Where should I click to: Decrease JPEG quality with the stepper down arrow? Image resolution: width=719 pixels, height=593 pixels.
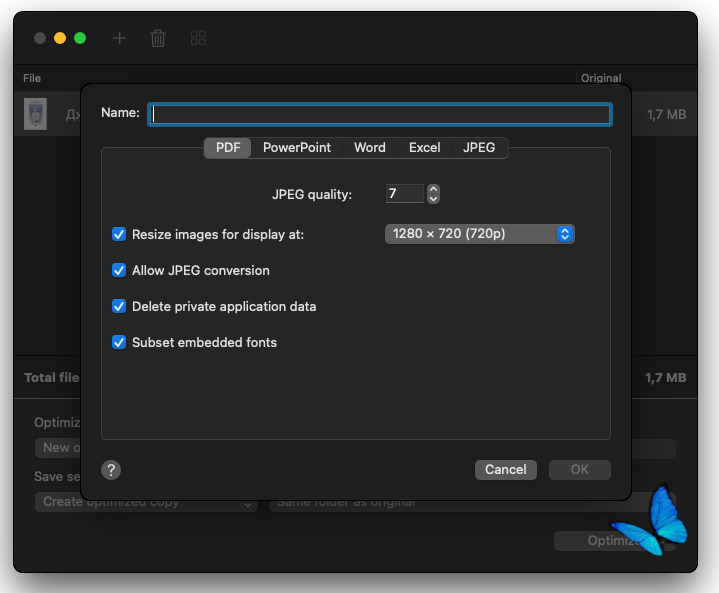coord(433,199)
